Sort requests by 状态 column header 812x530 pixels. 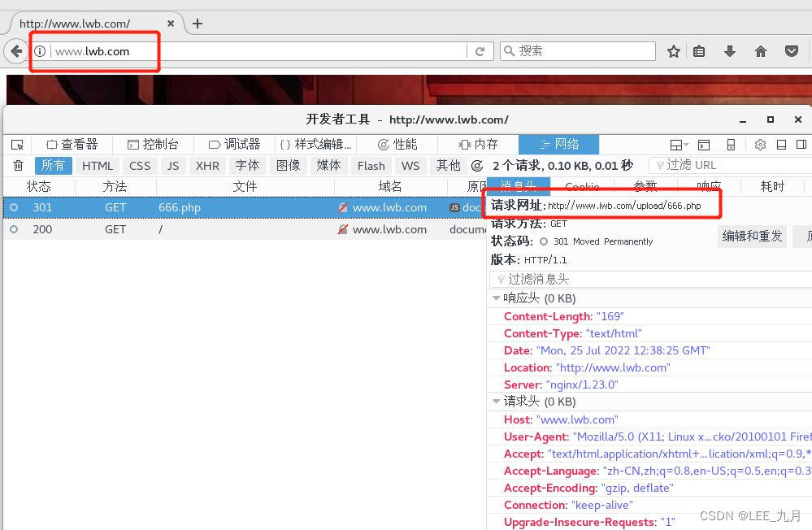click(39, 186)
